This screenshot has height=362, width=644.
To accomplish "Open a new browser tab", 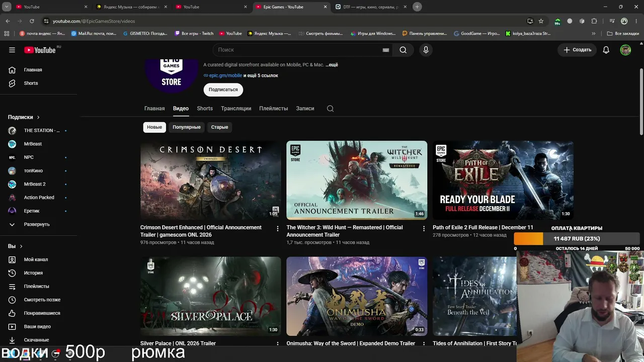I will point(417,7).
